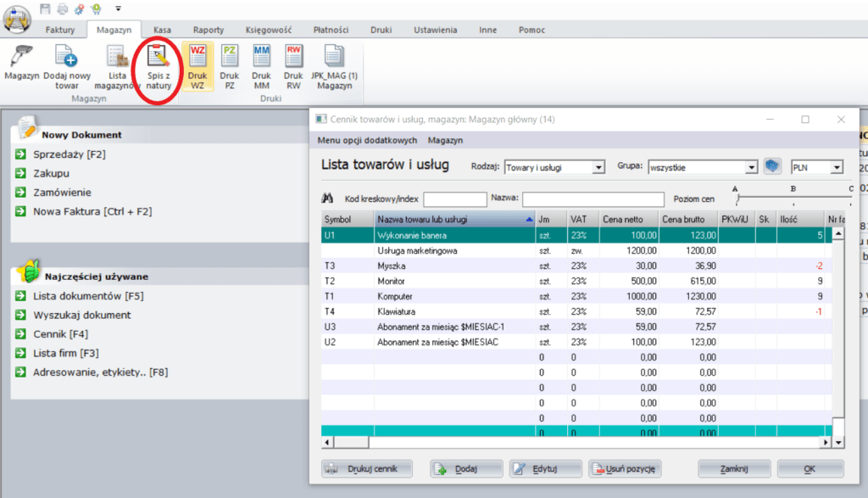Click the Edytuj button
This screenshot has width=868, height=498.
545,468
